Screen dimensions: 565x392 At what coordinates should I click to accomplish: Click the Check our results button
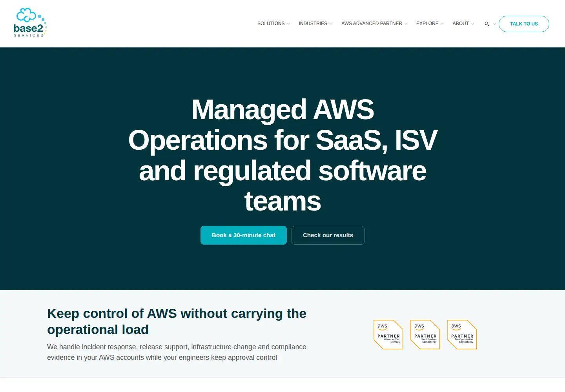tap(328, 235)
